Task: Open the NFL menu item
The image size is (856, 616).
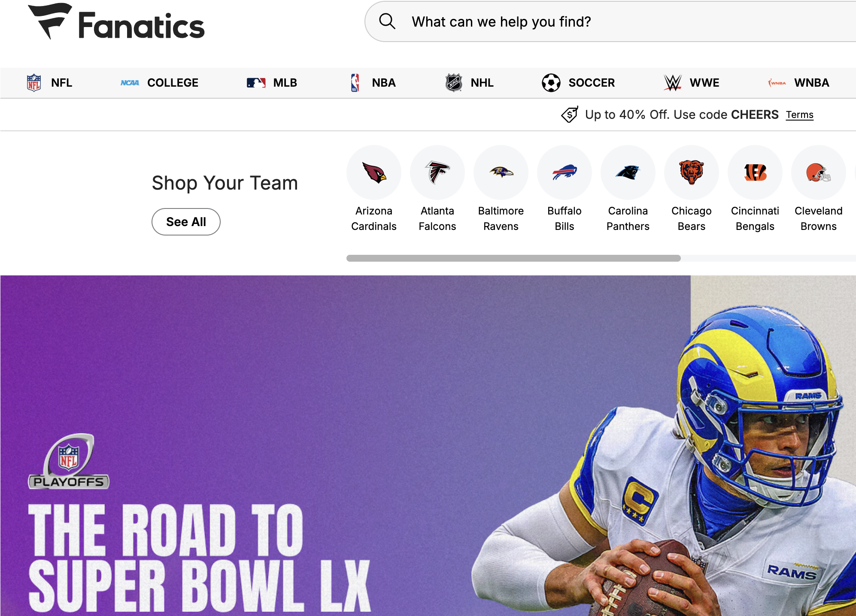Action: pyautogui.click(x=49, y=83)
